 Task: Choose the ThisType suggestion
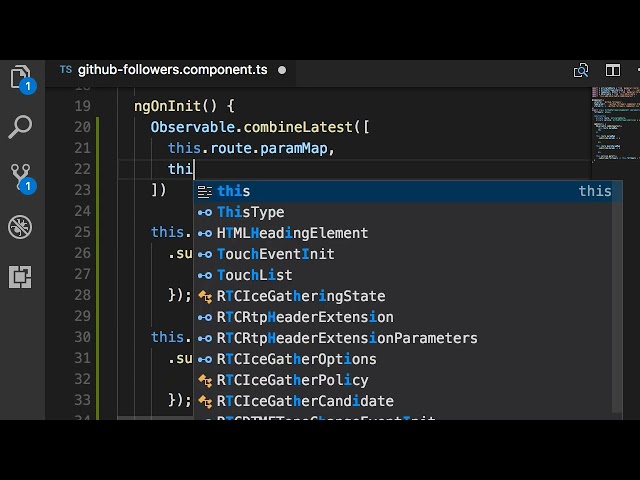(403, 212)
